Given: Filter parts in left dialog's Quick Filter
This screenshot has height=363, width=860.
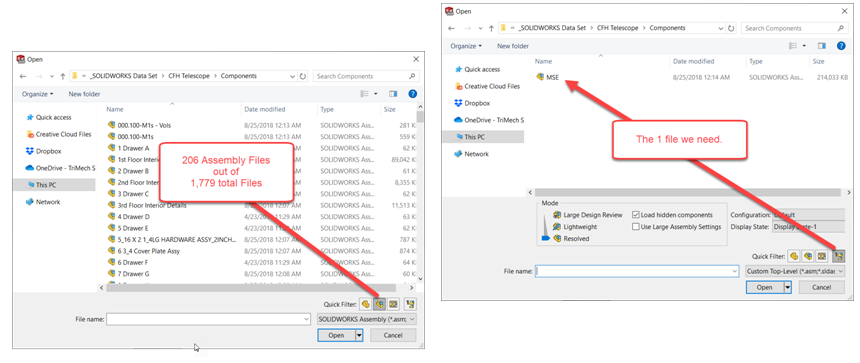Looking at the screenshot, I should pyautogui.click(x=365, y=303).
